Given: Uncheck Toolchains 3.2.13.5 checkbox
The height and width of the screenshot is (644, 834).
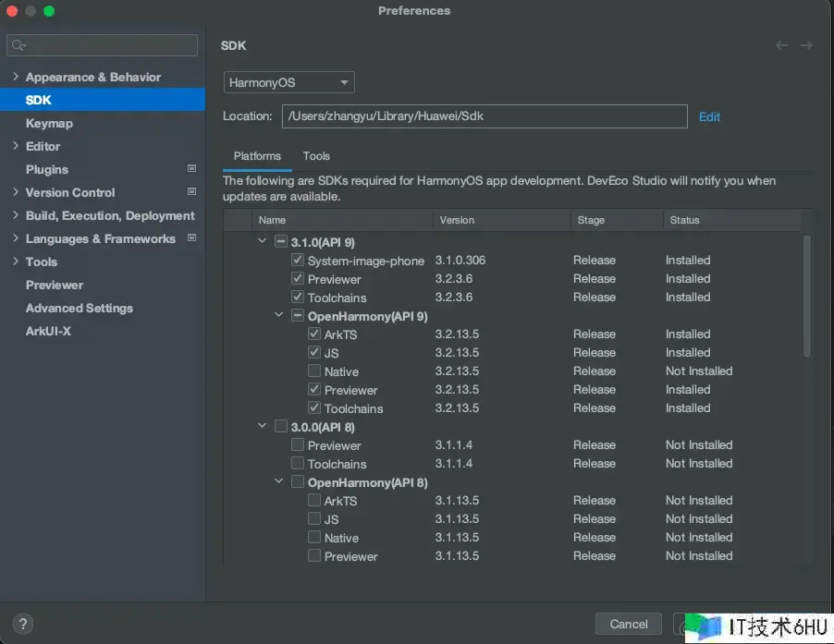Looking at the screenshot, I should [x=314, y=407].
